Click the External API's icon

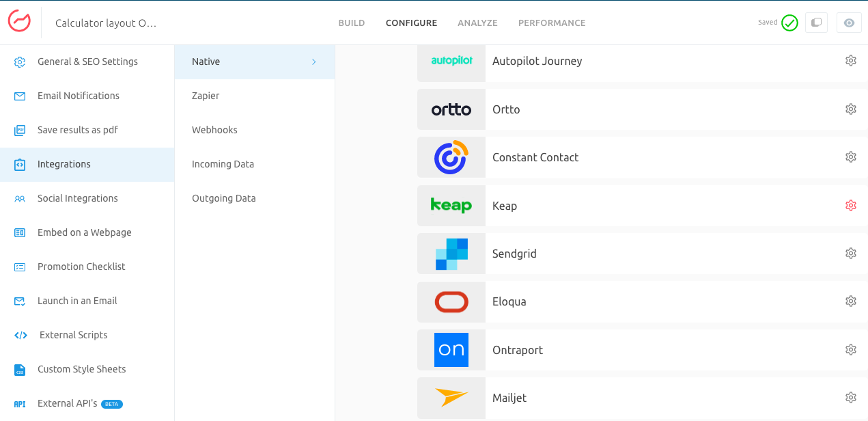(20, 404)
